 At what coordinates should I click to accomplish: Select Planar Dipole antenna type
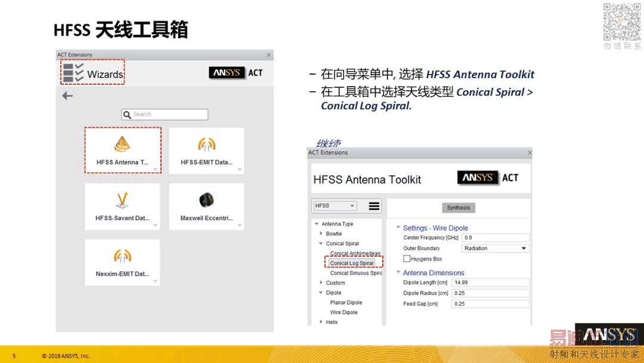click(x=346, y=303)
